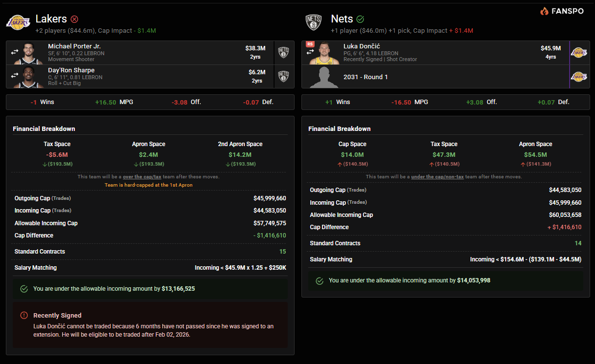Click the green valid-trade check icon beside Nets
Image resolution: width=595 pixels, height=364 pixels.
pyautogui.click(x=361, y=19)
